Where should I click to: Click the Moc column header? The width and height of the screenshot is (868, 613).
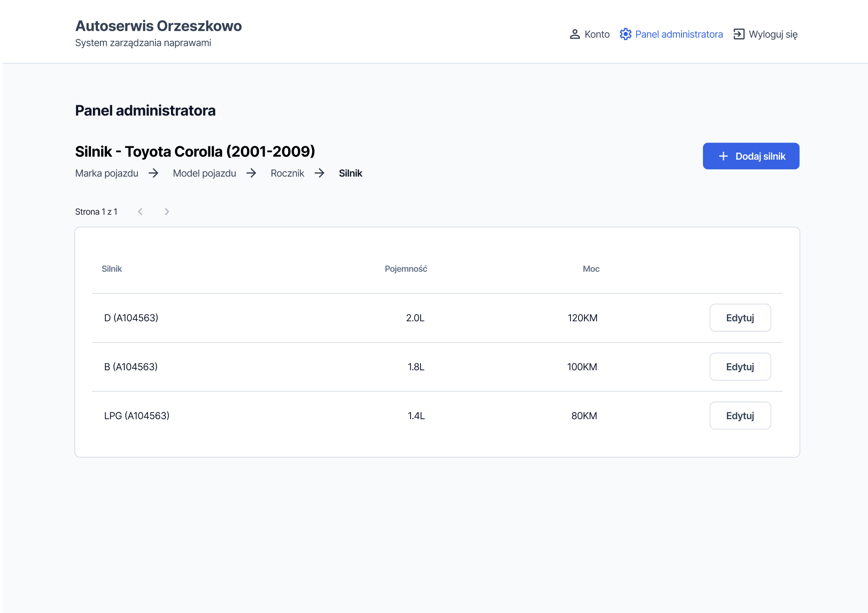coord(591,269)
